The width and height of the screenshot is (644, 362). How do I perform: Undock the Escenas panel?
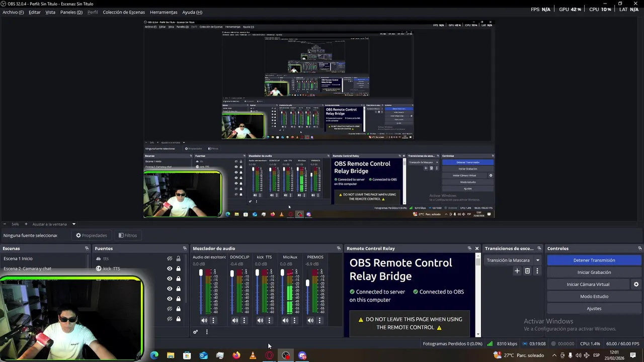(87, 248)
